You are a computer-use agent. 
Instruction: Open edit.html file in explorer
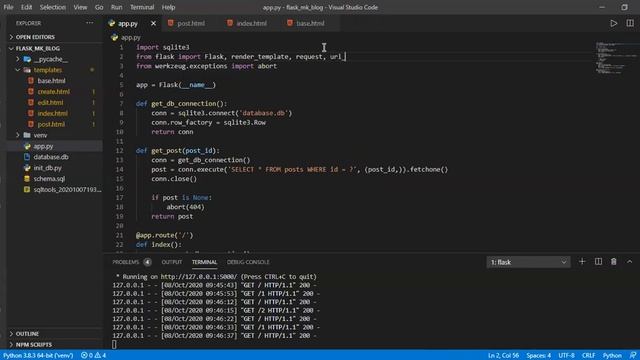pos(50,102)
